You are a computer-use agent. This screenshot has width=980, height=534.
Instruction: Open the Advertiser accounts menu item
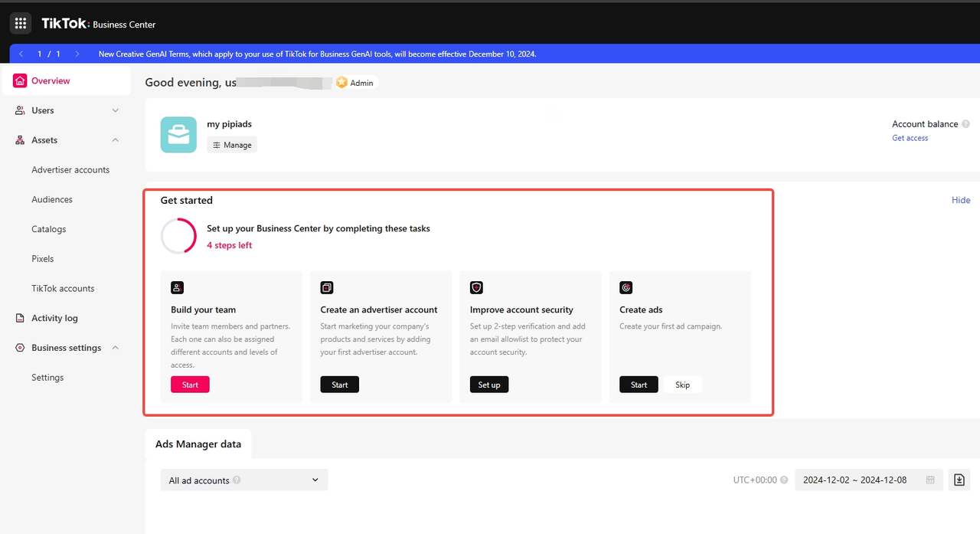click(x=70, y=169)
